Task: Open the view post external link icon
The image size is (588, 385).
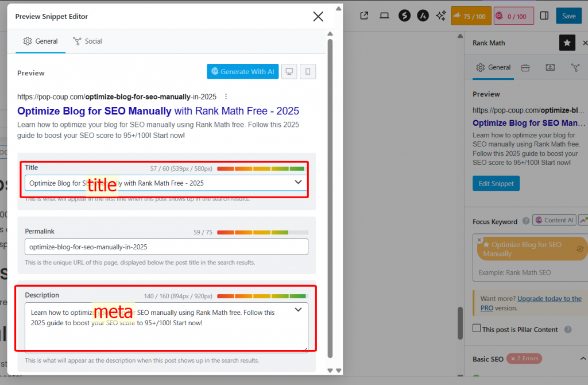Action: (364, 16)
